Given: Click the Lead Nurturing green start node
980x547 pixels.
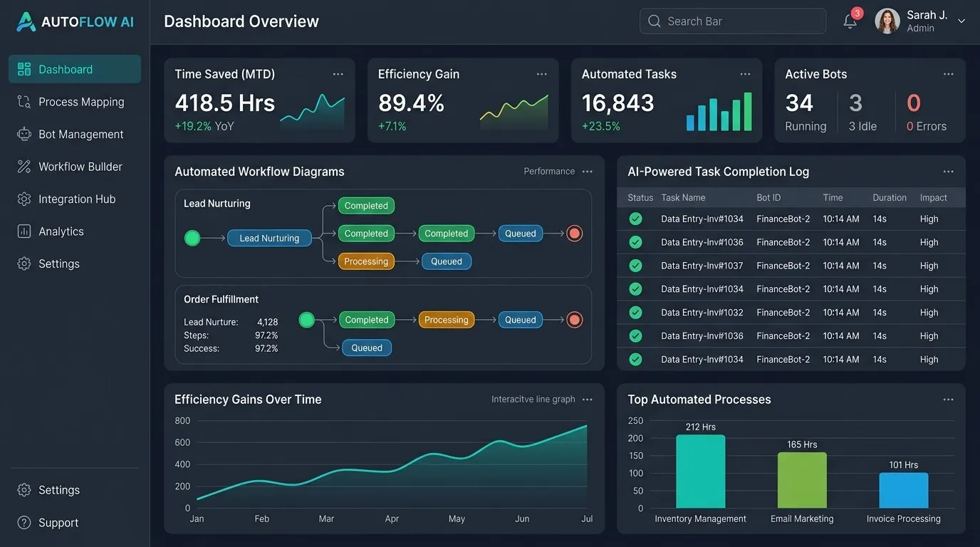Looking at the screenshot, I should tap(192, 238).
